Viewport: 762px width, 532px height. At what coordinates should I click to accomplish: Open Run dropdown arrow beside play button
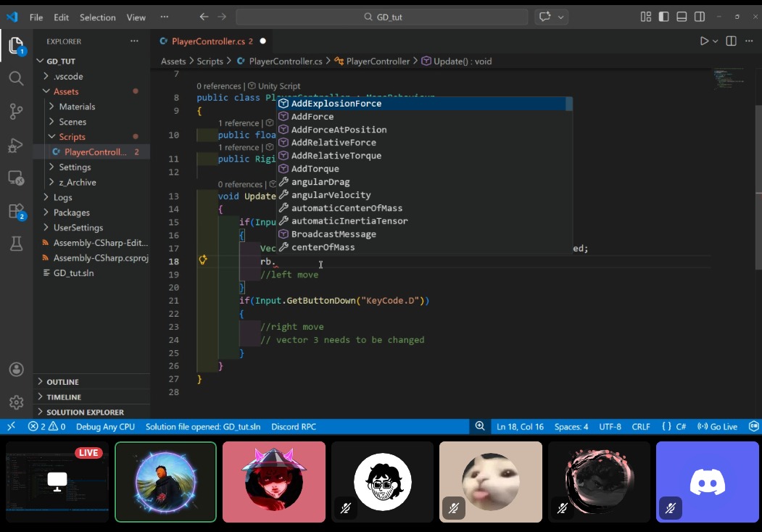pyautogui.click(x=716, y=41)
